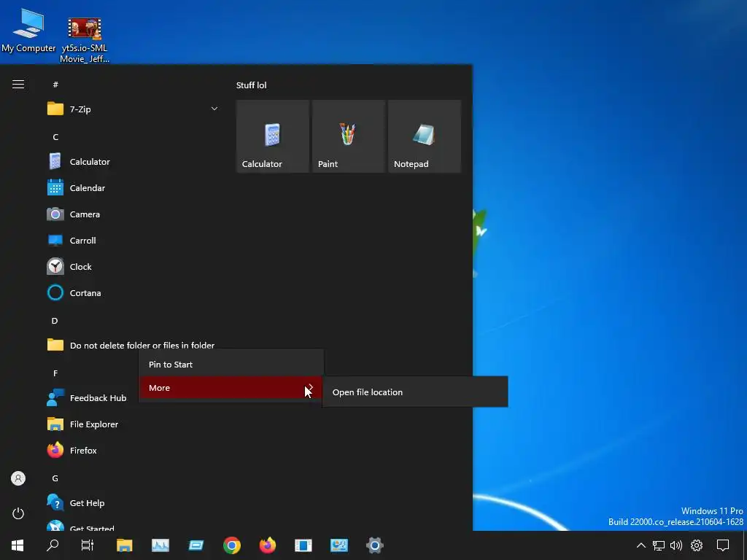The height and width of the screenshot is (560, 747).
Task: Open the hamburger menu in Start
Action: point(18,85)
